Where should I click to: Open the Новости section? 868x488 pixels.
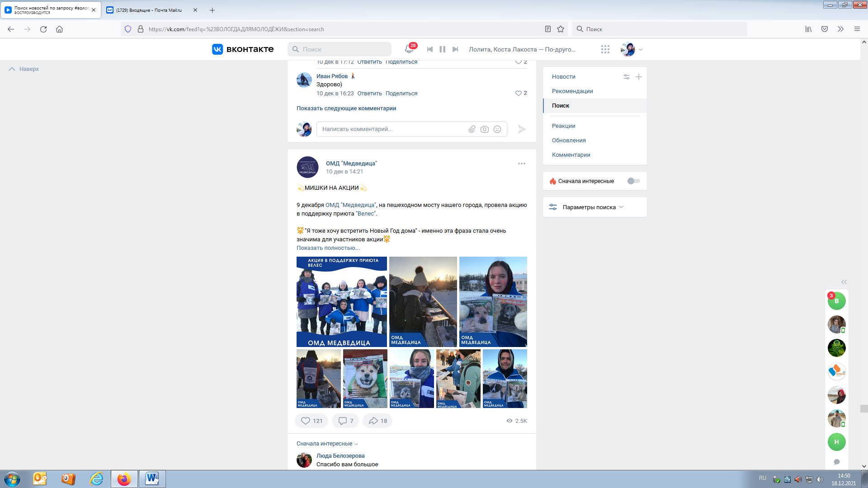563,77
